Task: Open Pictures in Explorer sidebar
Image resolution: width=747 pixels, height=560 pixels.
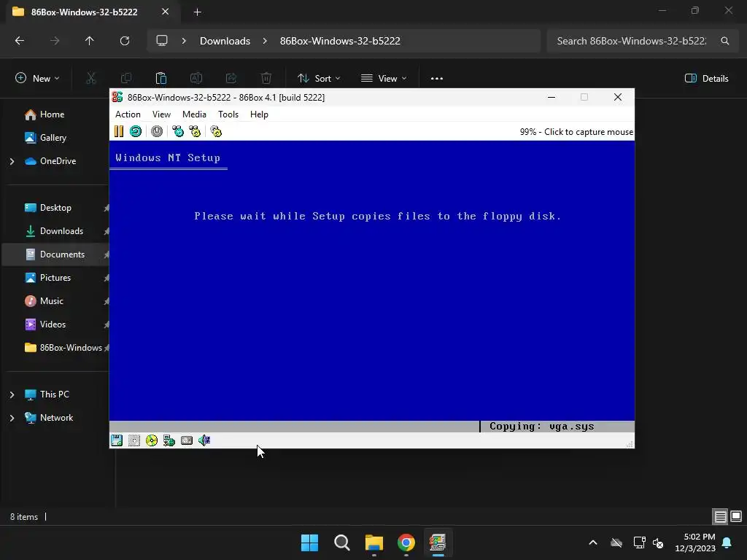Action: (55, 278)
